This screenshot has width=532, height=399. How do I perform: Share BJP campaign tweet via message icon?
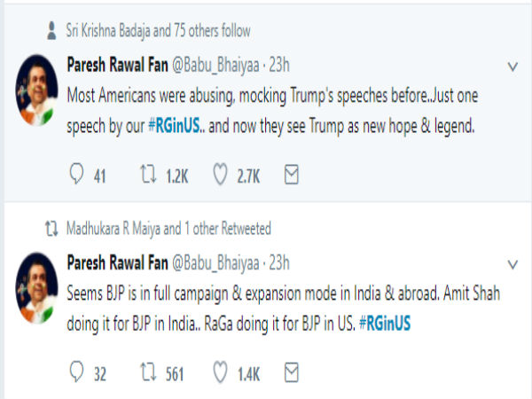pyautogui.click(x=291, y=372)
